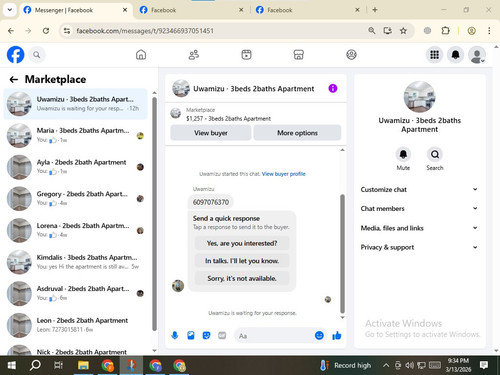
Task: Open the Facebook logo home link
Action: (15, 55)
